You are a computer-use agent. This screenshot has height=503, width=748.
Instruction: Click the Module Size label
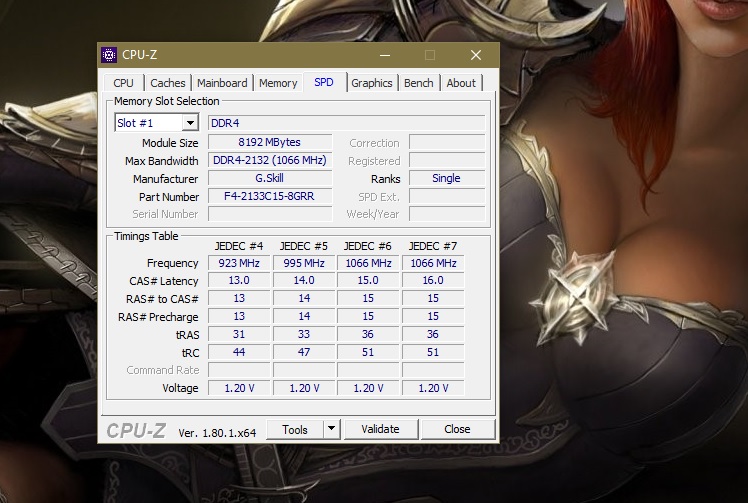170,143
